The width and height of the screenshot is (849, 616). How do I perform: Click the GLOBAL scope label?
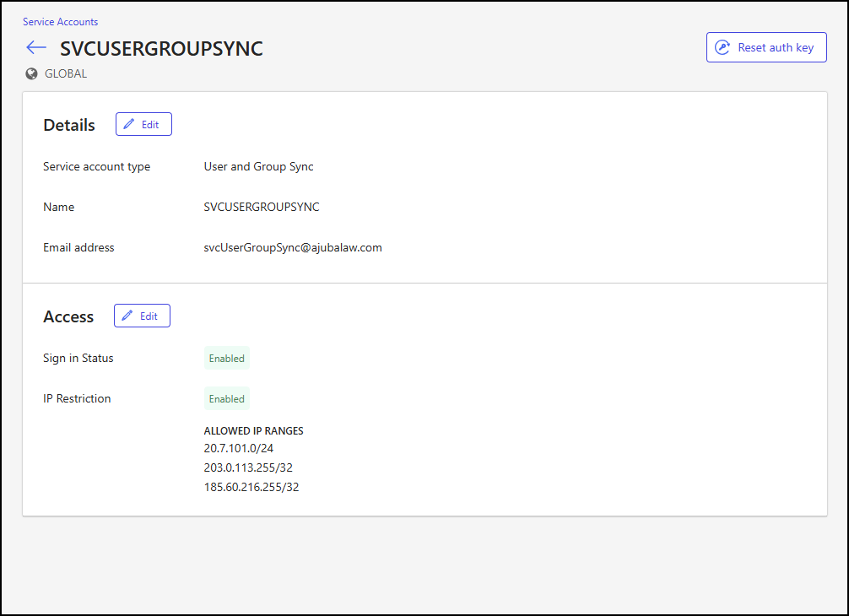click(x=65, y=73)
